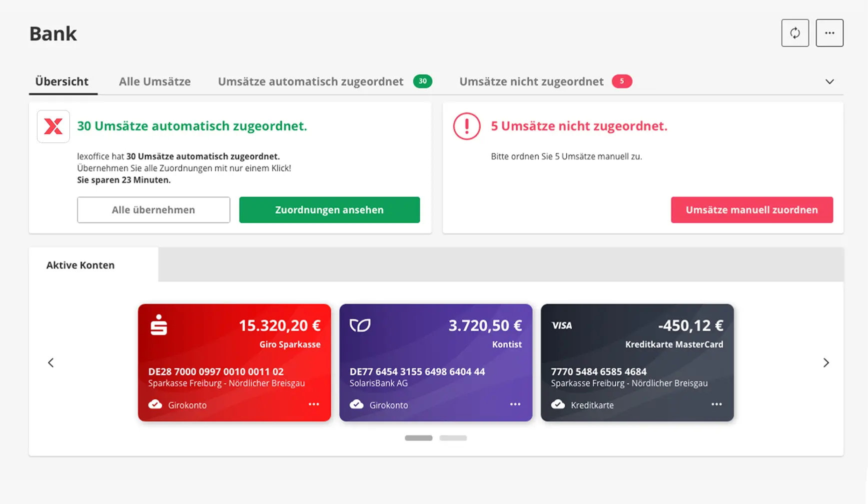Viewport: 868px width, 504px height.
Task: Click the refresh bank data icon button
Action: (795, 33)
